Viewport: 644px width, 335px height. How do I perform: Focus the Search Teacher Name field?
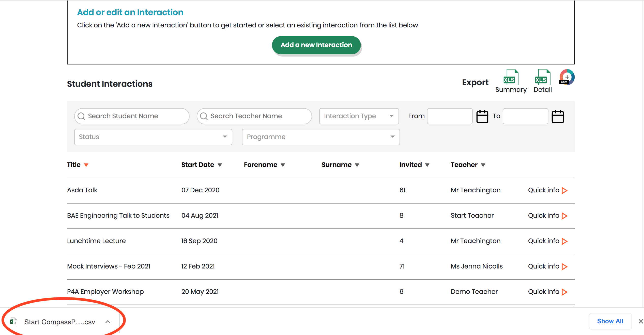[254, 116]
